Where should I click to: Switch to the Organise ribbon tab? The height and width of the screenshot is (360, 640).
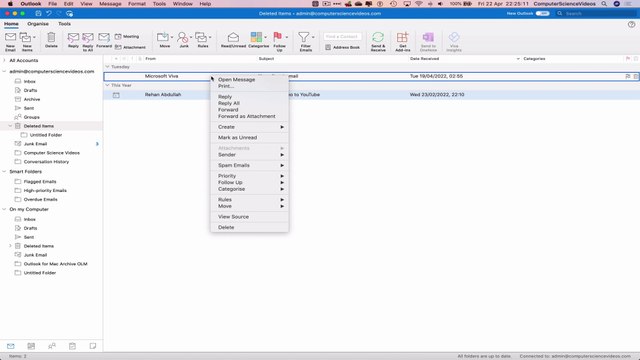tap(38, 24)
